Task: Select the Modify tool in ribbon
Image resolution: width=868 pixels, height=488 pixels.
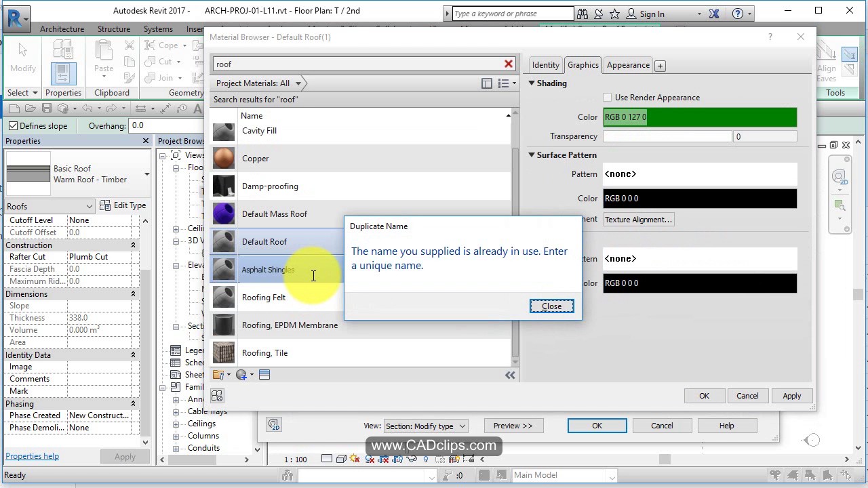Action: (22, 59)
